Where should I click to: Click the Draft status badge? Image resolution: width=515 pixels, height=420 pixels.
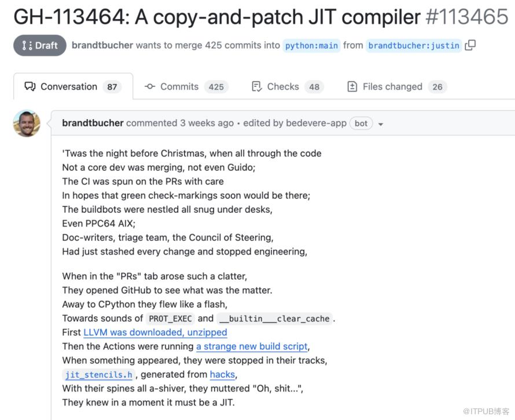pyautogui.click(x=40, y=45)
